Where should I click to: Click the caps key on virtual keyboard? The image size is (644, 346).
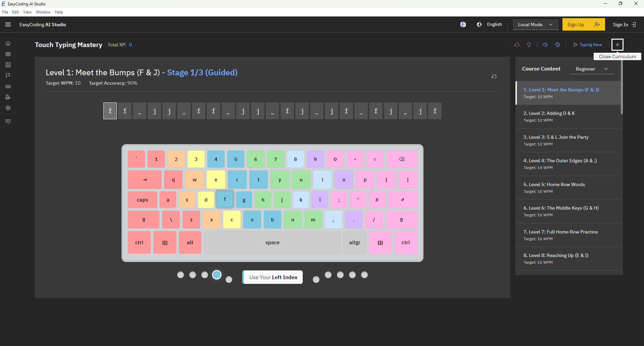pyautogui.click(x=142, y=200)
